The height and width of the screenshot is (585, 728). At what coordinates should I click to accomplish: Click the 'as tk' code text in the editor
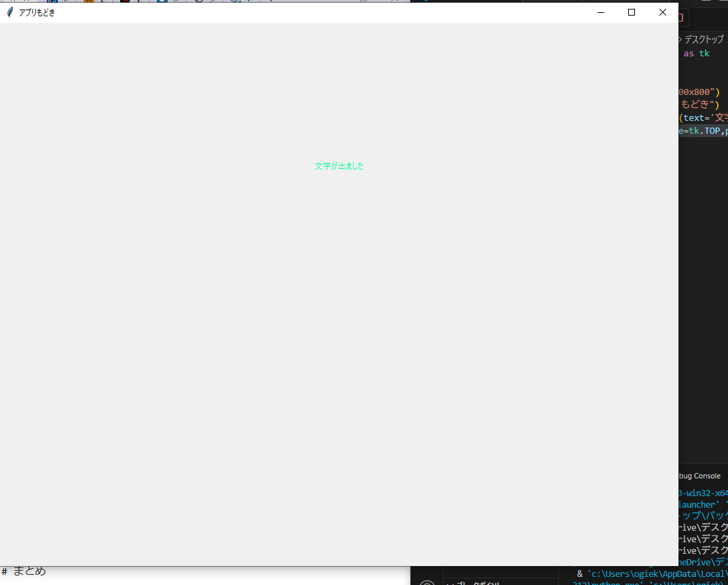pos(697,54)
